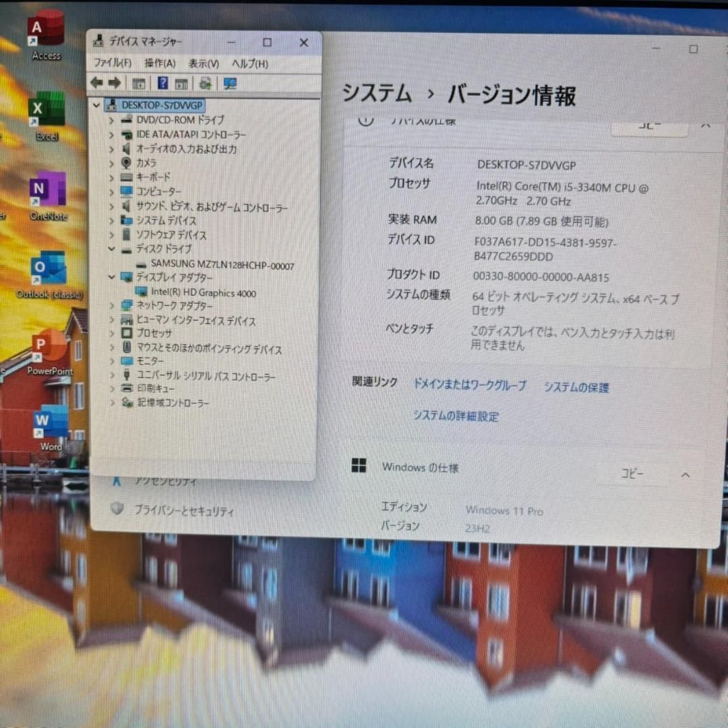Image resolution: width=728 pixels, height=728 pixels.
Task: Open the 操作(A) menu
Action: pyautogui.click(x=160, y=63)
